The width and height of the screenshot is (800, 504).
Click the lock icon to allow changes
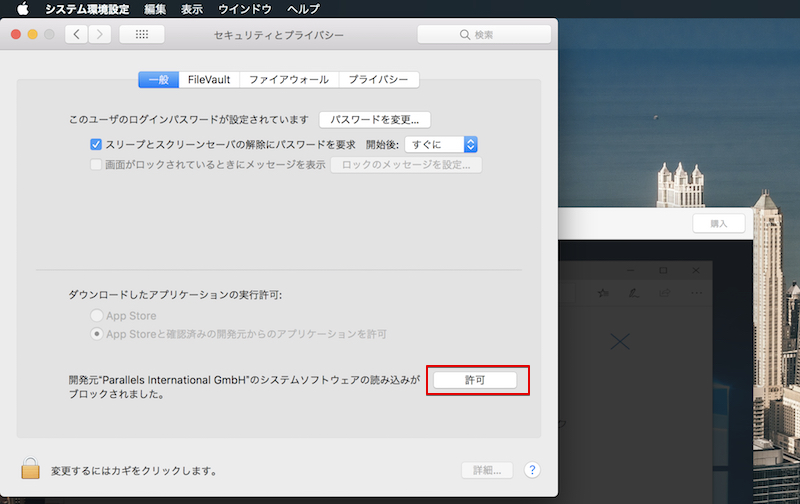tap(30, 468)
